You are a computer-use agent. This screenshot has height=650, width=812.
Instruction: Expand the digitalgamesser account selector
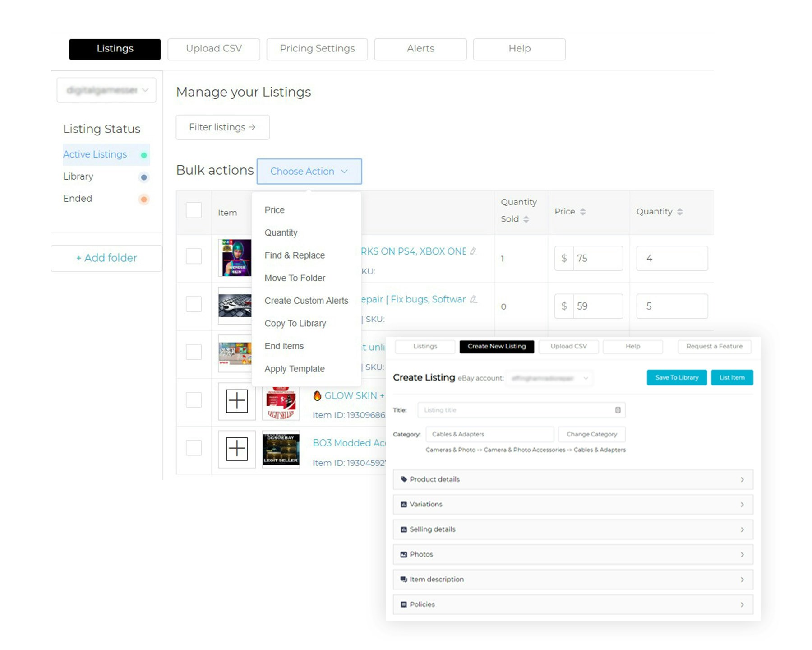click(106, 90)
